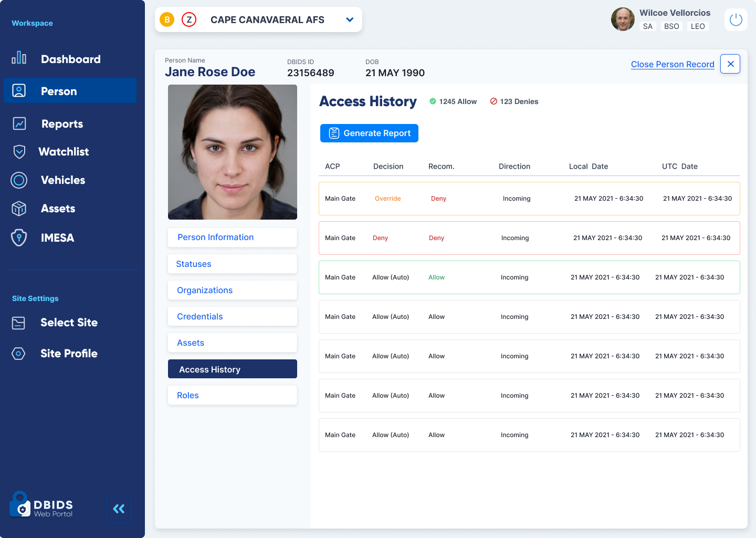This screenshot has width=756, height=538.
Task: Click the Direction column header
Action: 514,167
